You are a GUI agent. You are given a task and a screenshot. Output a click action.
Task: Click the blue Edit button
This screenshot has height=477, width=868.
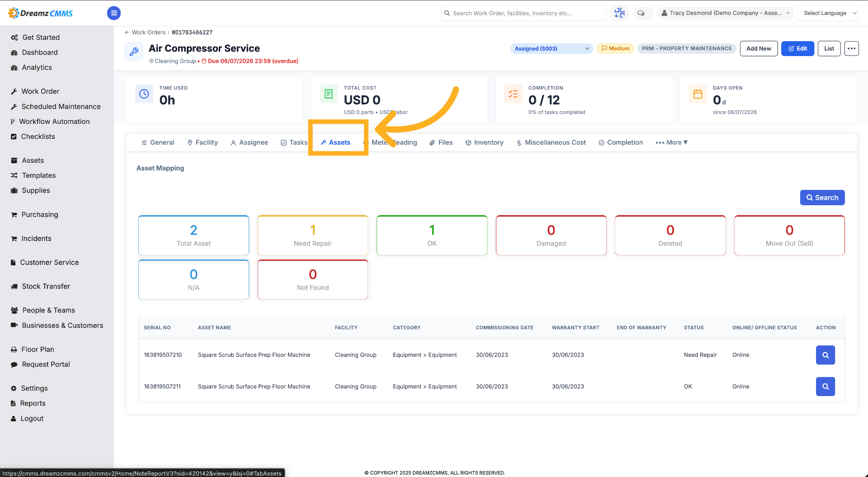pyautogui.click(x=797, y=48)
